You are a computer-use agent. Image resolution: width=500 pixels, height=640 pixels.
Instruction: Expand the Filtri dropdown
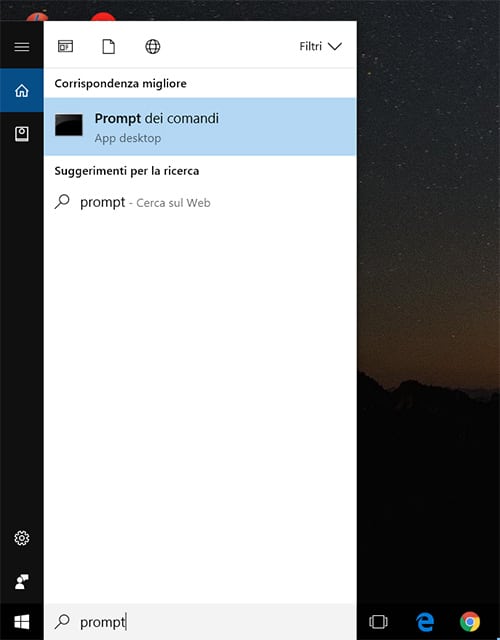point(320,46)
